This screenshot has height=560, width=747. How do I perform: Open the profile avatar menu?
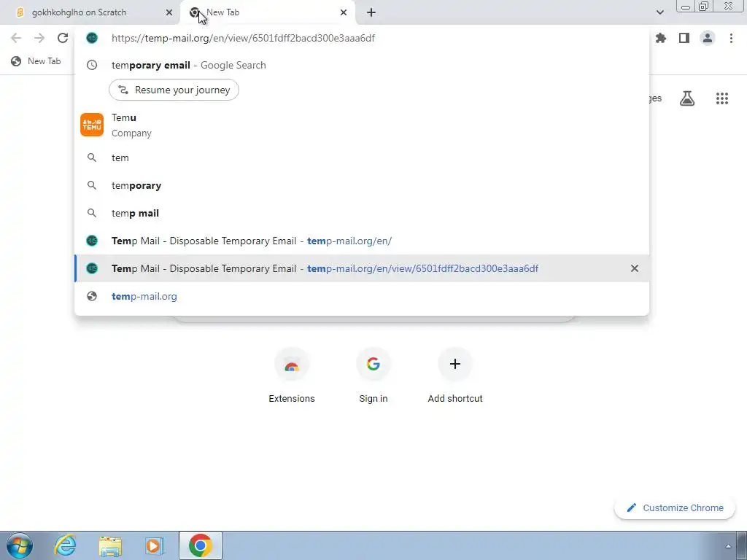708,38
